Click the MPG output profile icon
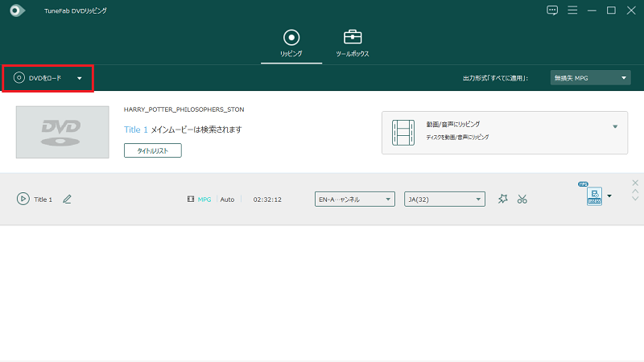Viewport: 644px width, 362px height. [594, 195]
